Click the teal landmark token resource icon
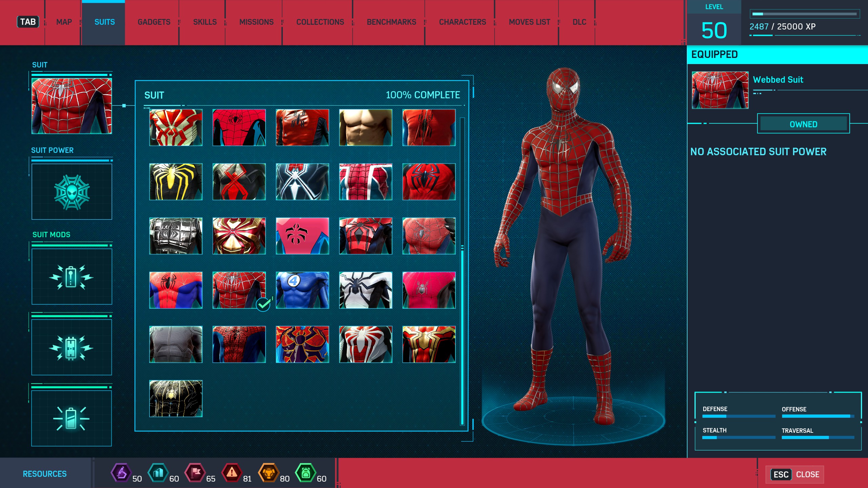Screen dimensions: 868x488 (158, 473)
